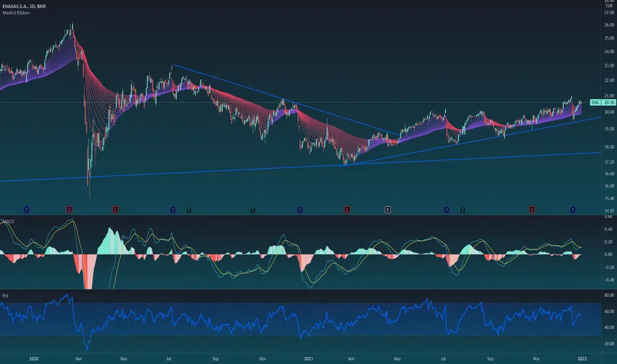
Task: Click the 22.00 price axis label
Action: tap(609, 80)
